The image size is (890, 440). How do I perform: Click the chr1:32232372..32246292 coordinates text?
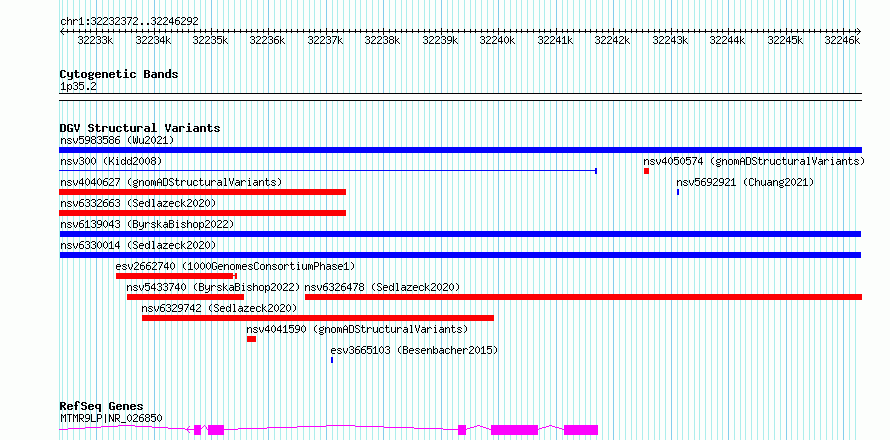(129, 21)
